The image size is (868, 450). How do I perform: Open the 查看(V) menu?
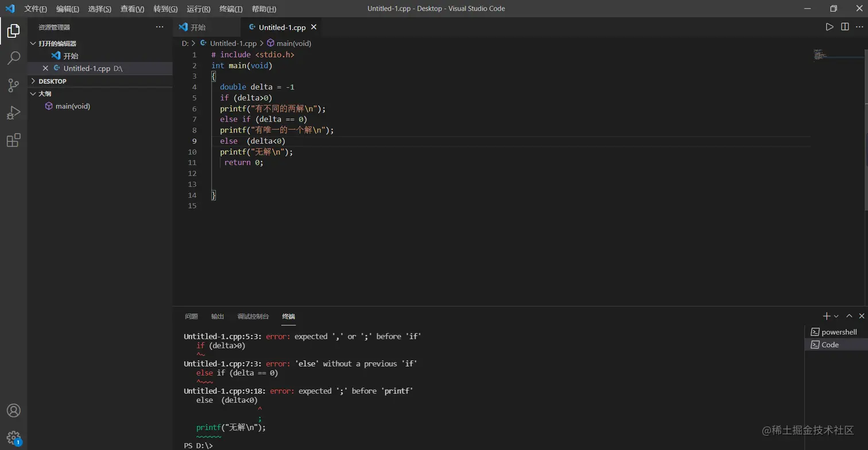coord(133,9)
